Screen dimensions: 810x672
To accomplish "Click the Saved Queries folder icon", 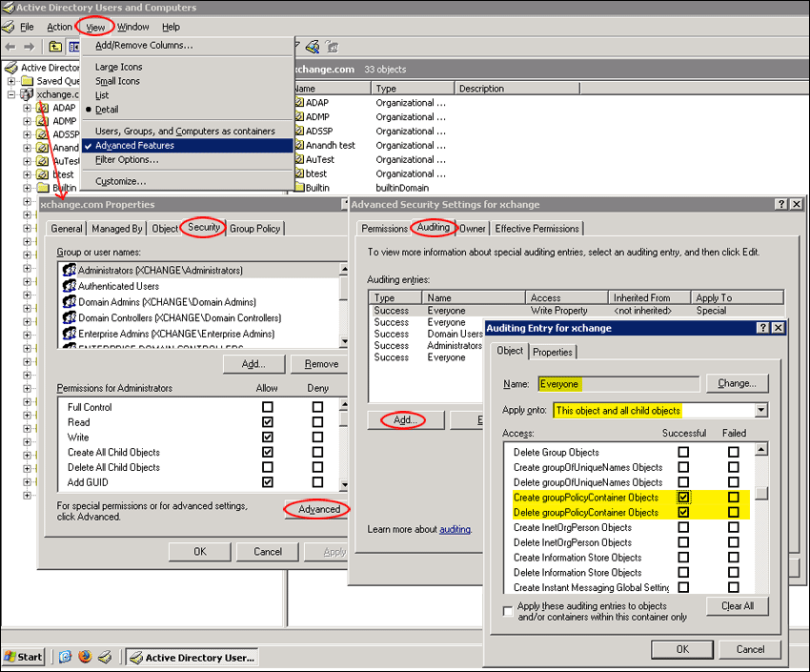I will point(28,81).
